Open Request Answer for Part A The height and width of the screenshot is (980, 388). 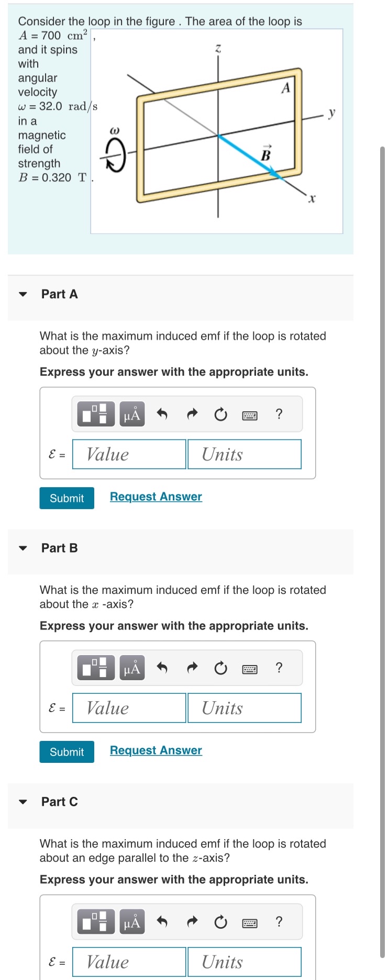coord(155,496)
